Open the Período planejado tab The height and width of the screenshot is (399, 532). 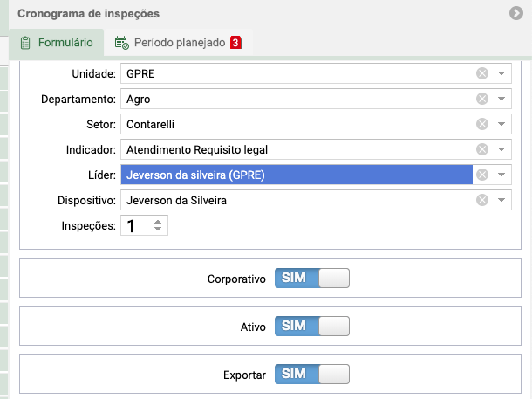[x=178, y=43]
